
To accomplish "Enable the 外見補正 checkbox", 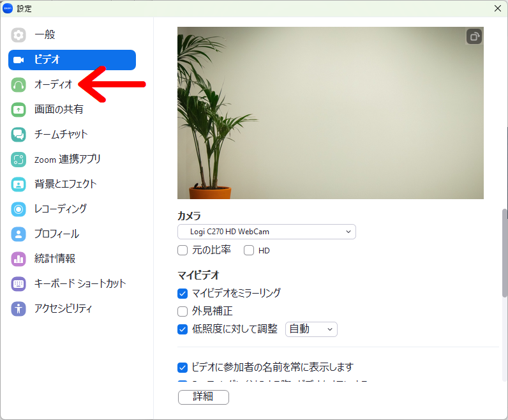I will [183, 311].
